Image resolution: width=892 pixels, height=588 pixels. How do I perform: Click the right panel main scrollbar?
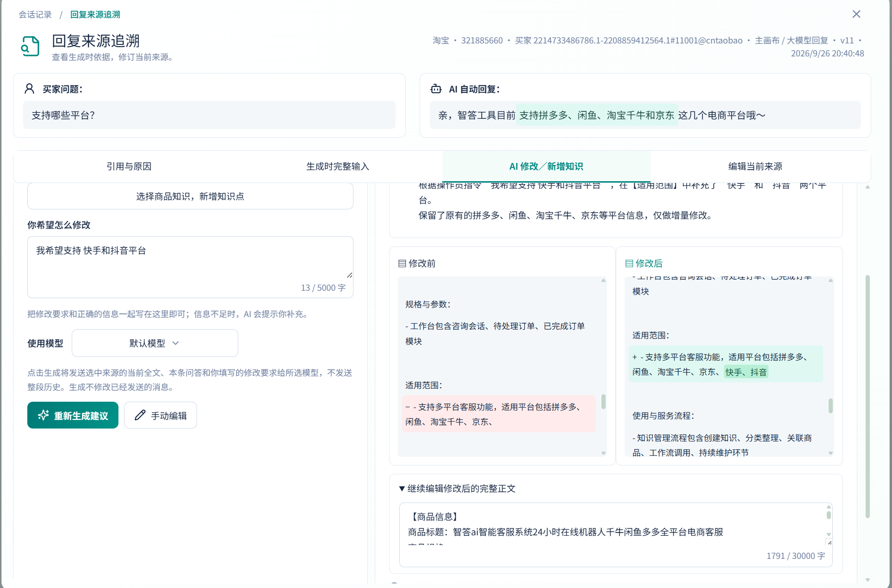pos(867,397)
